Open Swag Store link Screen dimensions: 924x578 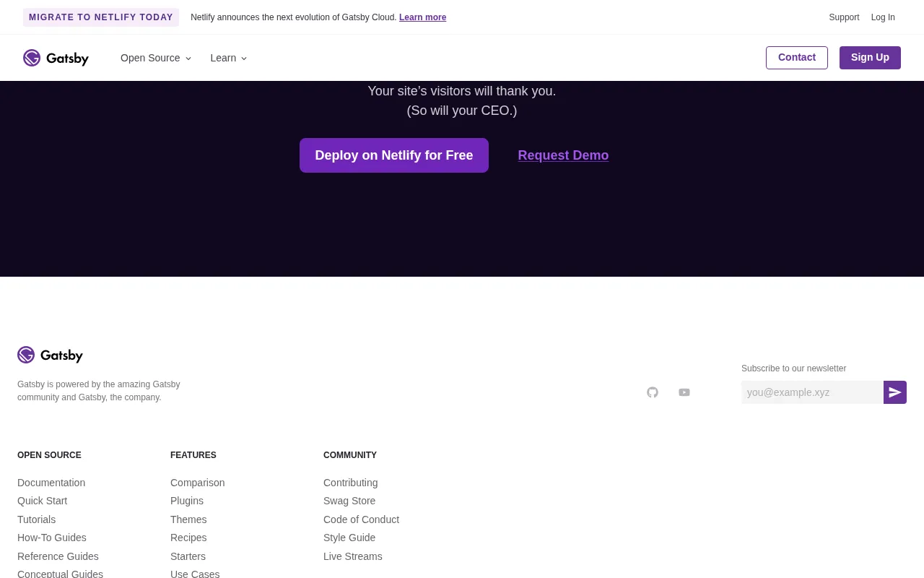point(349,501)
